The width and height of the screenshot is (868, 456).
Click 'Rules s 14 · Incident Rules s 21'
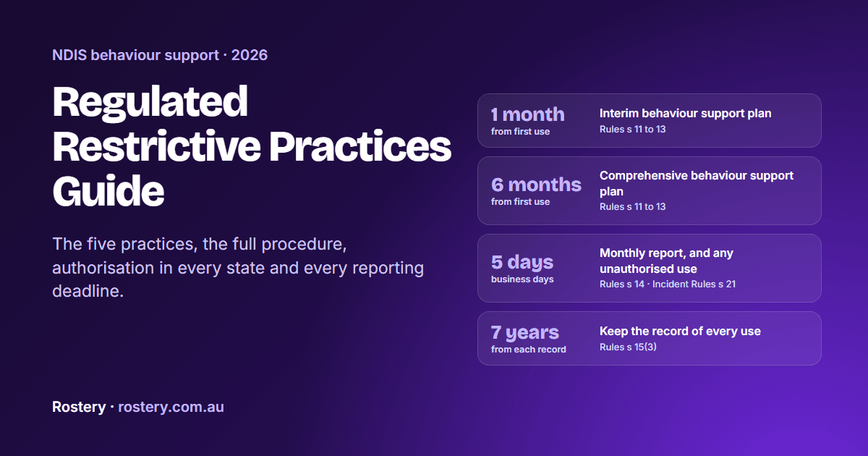coord(668,284)
